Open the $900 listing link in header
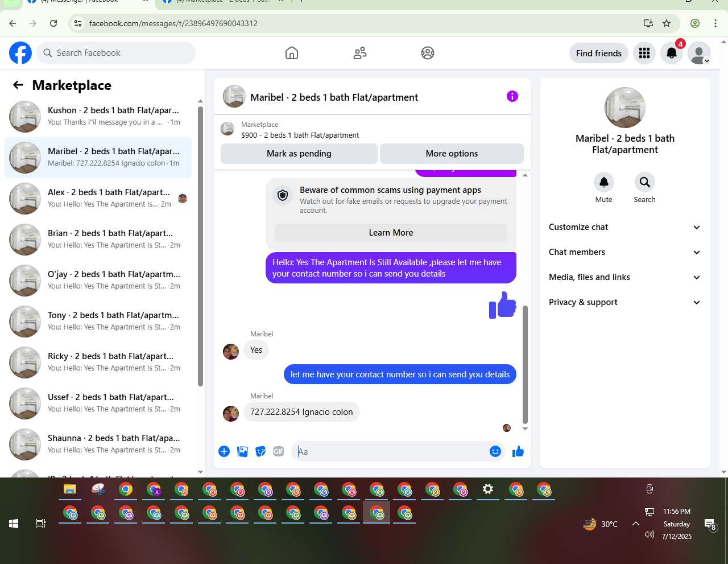Screen dimensions: 728x564 coord(300,135)
